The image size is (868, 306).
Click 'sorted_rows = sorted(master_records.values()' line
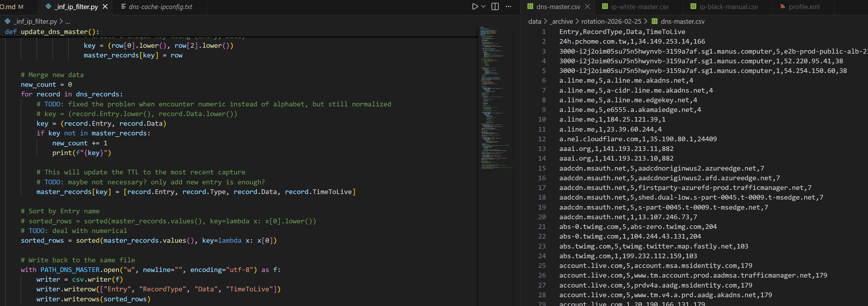(x=149, y=241)
